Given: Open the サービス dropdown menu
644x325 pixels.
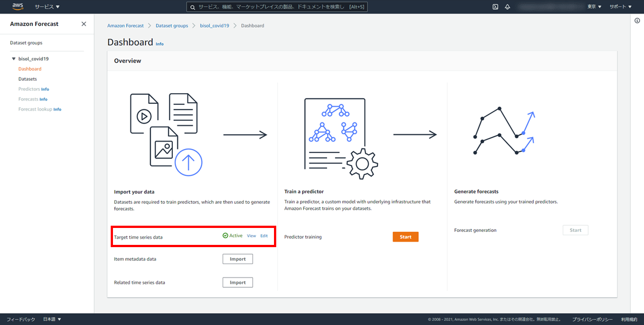Looking at the screenshot, I should coord(47,7).
